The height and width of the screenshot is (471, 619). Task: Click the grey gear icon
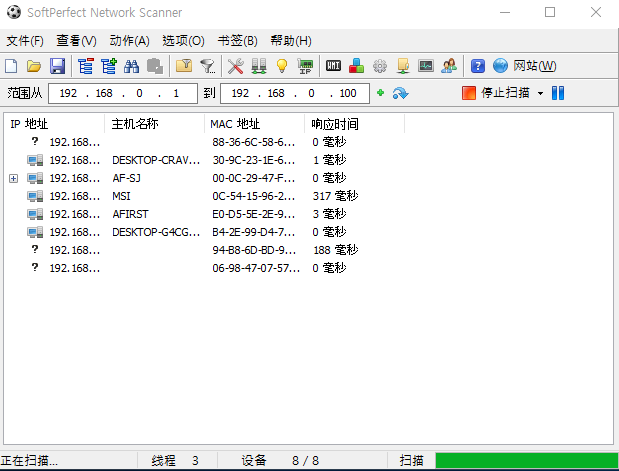(x=380, y=66)
